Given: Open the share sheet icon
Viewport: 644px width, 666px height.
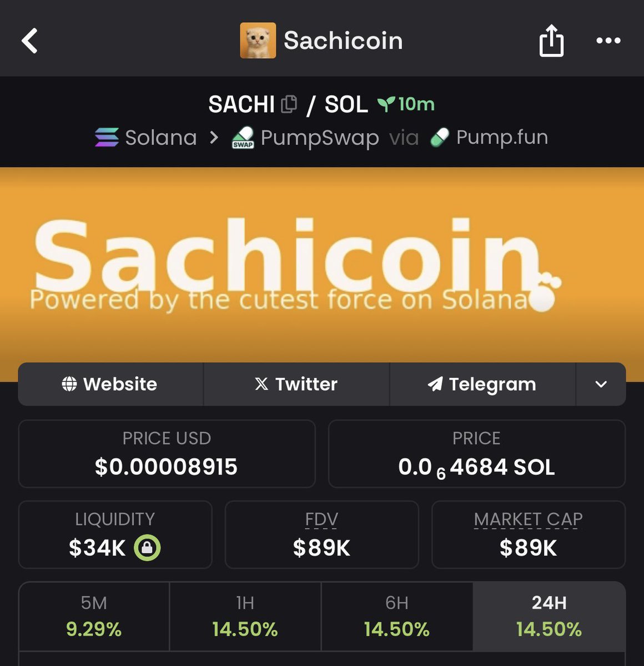Looking at the screenshot, I should pyautogui.click(x=551, y=41).
